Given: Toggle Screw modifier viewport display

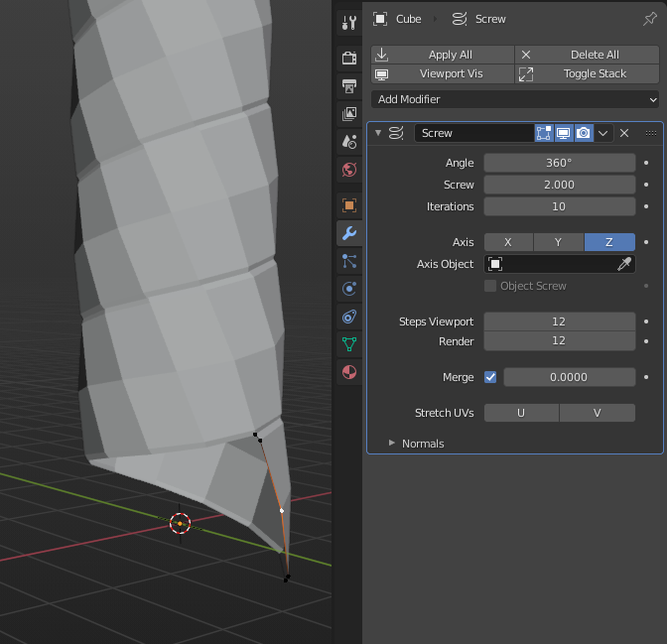Looking at the screenshot, I should 564,133.
